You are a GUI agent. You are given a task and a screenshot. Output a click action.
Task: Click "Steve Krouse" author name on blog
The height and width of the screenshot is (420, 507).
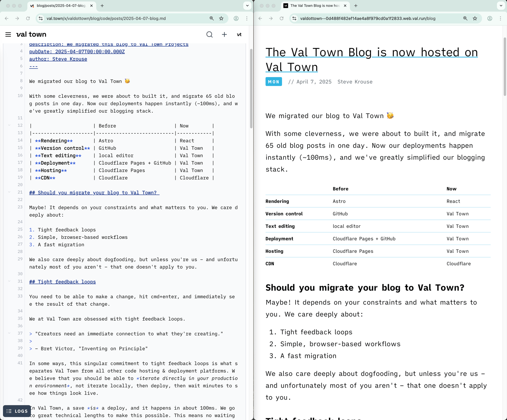tap(355, 82)
